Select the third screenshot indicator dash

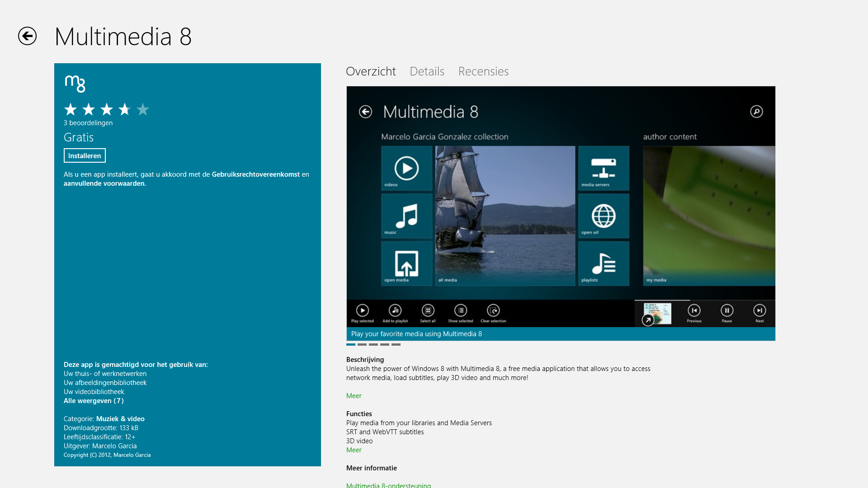[x=373, y=344]
